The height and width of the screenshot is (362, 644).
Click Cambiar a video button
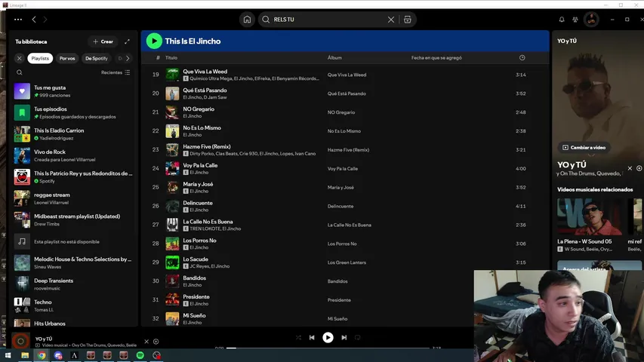click(584, 147)
